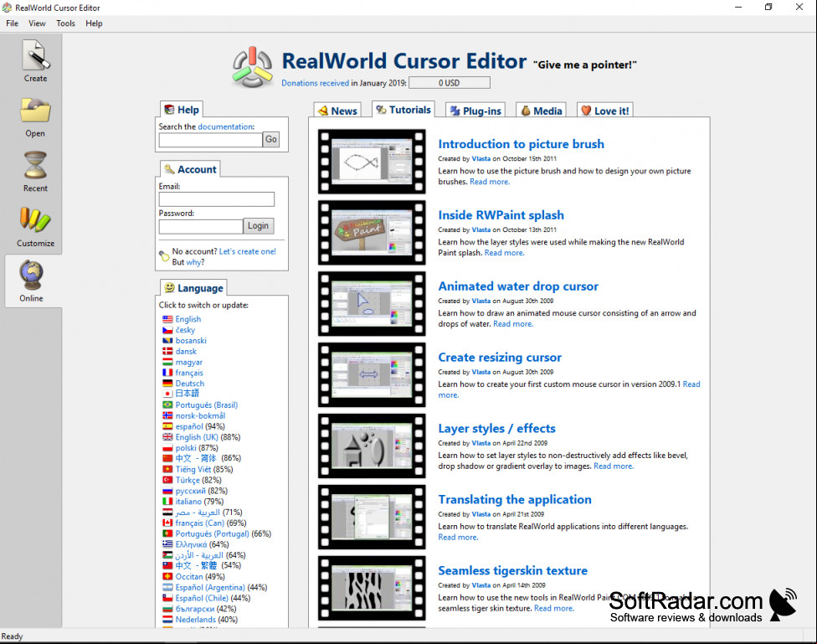817x644 pixels.
Task: Click the Greek flag beside Ελληνικά
Action: pyautogui.click(x=167, y=544)
